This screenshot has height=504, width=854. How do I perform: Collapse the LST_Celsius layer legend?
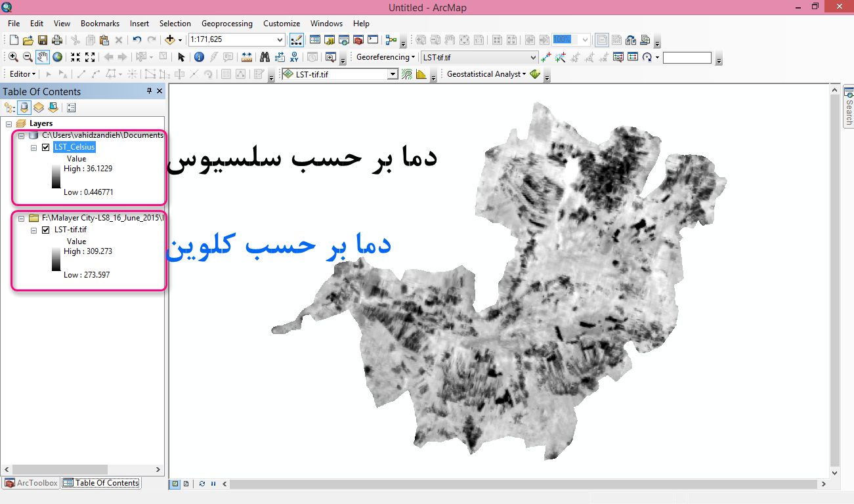pos(33,148)
